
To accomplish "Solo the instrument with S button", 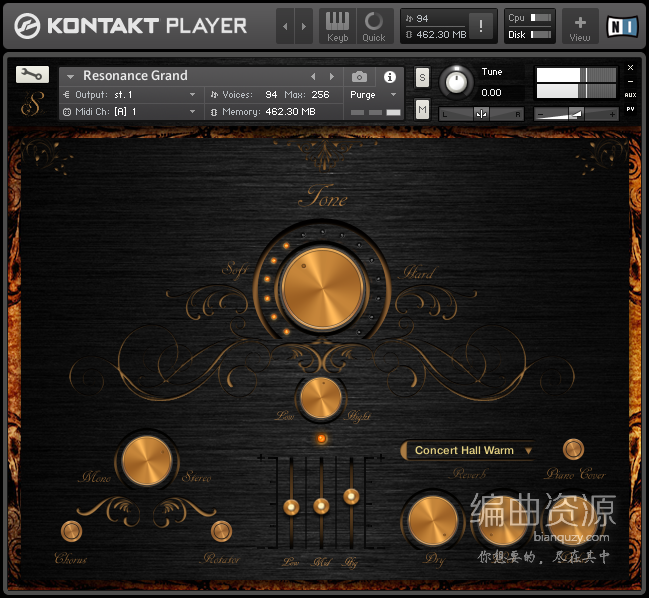I will 422,77.
